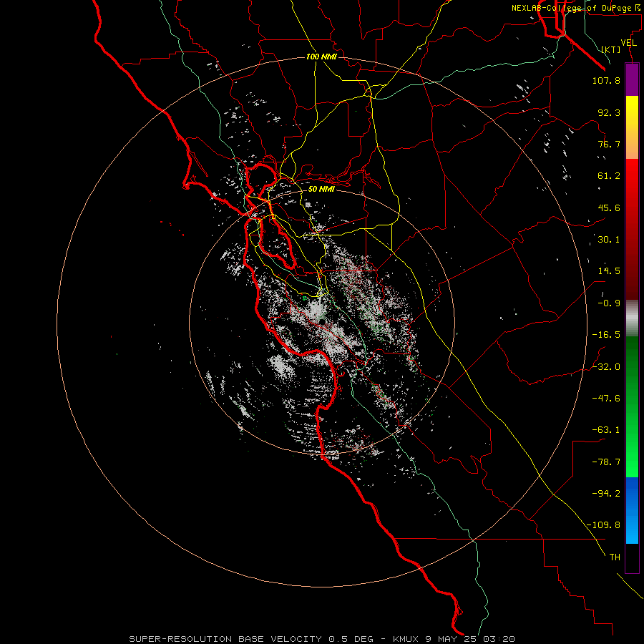Click the -32.0 velocity scale value
This screenshot has height=644, width=644.
[606, 367]
